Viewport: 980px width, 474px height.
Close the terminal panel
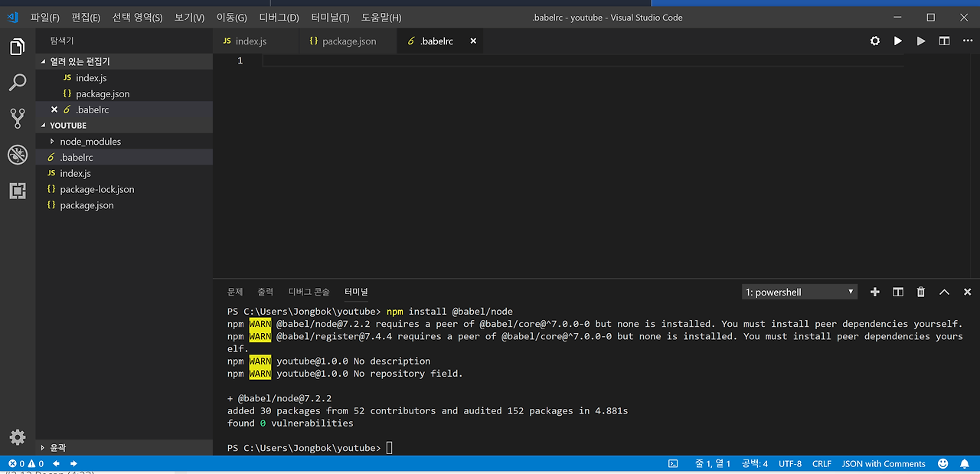click(967, 292)
